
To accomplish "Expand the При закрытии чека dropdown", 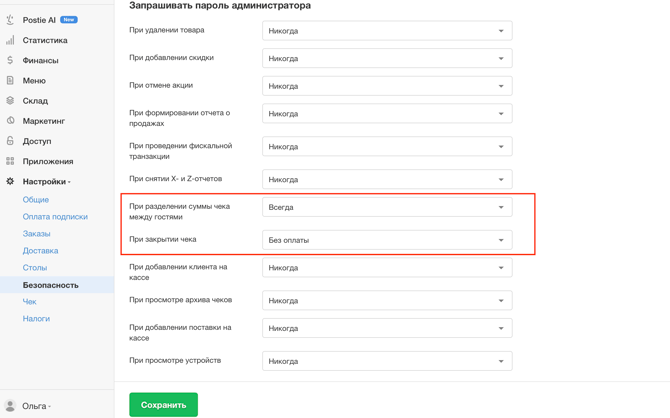I will (387, 240).
